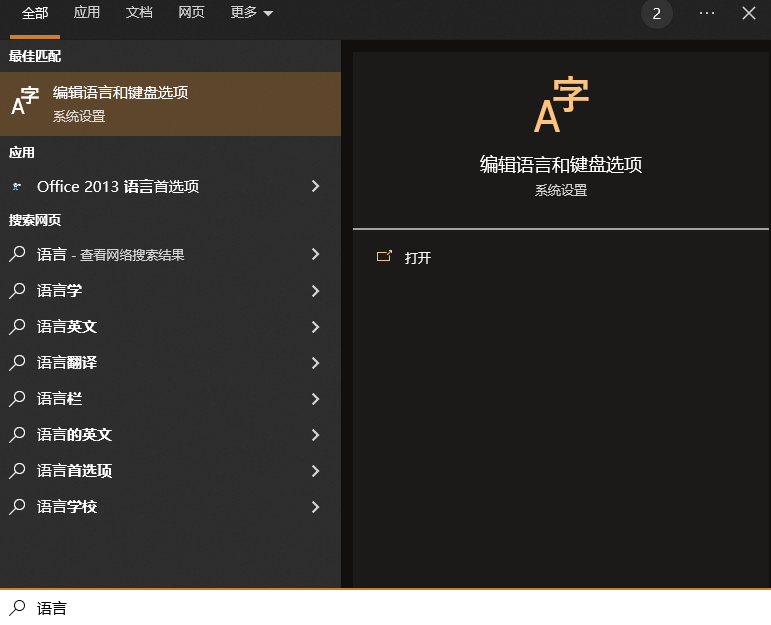Click 打开 to open language settings
The width and height of the screenshot is (771, 625).
(x=418, y=258)
